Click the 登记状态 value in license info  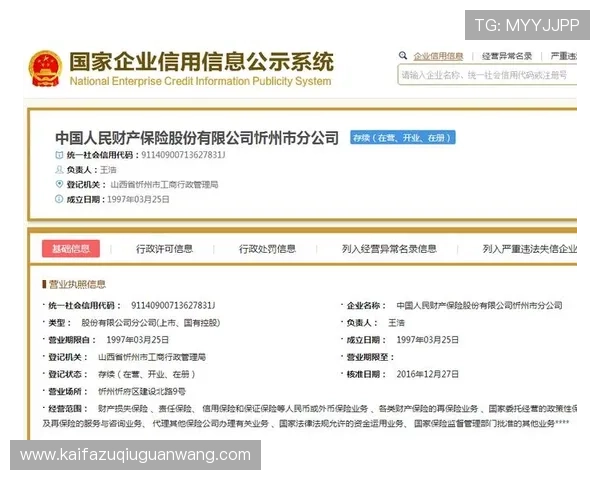[x=147, y=374]
